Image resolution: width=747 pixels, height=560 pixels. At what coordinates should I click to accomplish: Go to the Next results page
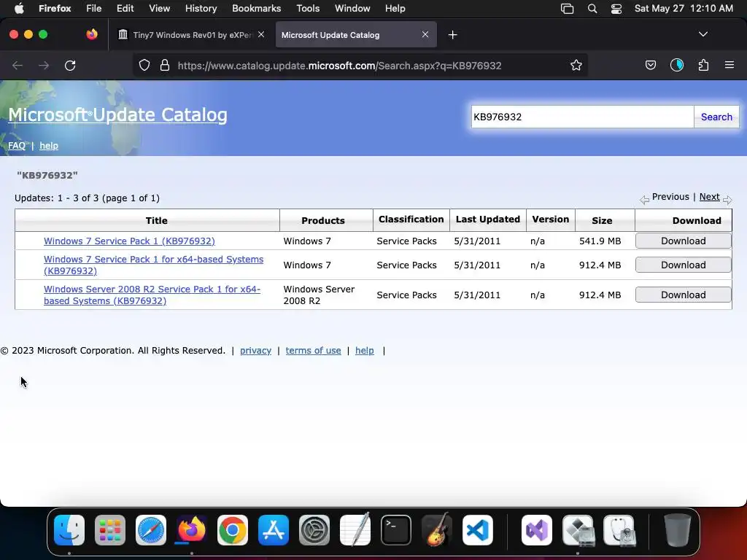click(709, 197)
